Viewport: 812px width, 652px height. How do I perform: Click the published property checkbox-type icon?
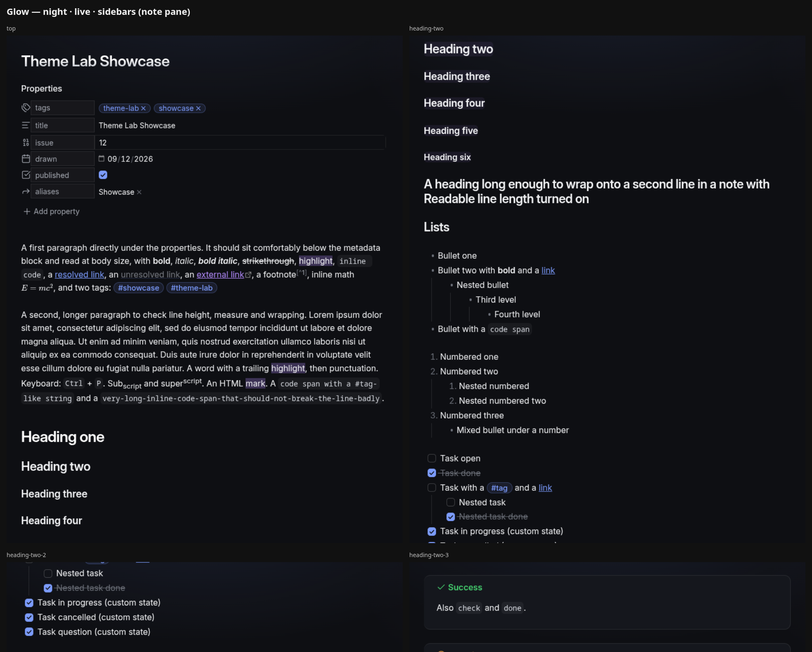[26, 175]
